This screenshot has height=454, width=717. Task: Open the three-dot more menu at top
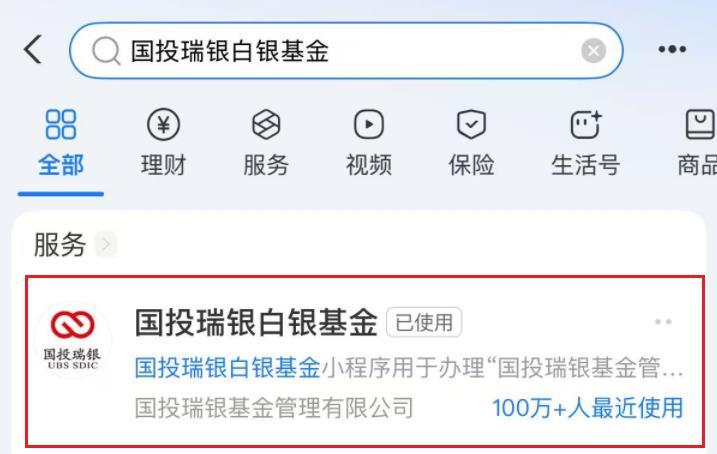[x=672, y=49]
